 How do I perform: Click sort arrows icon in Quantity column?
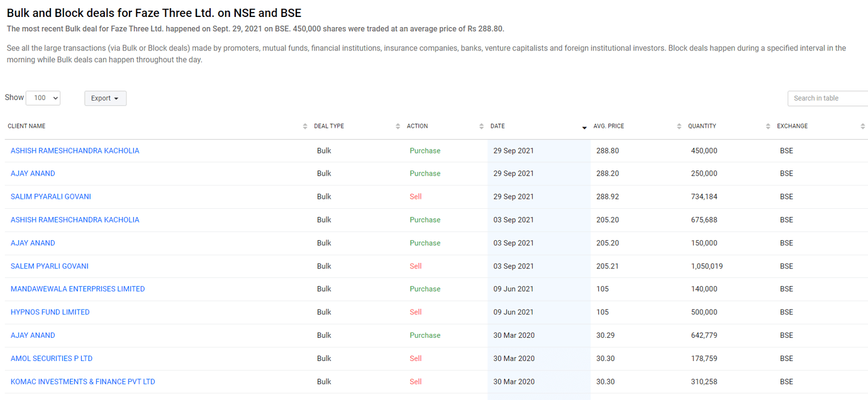tap(768, 126)
